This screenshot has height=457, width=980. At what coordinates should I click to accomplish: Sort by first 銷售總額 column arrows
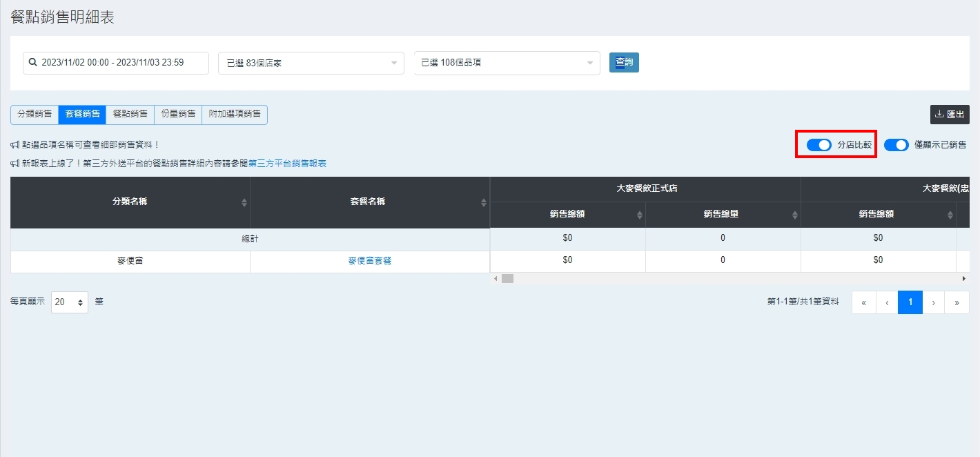pyautogui.click(x=639, y=215)
